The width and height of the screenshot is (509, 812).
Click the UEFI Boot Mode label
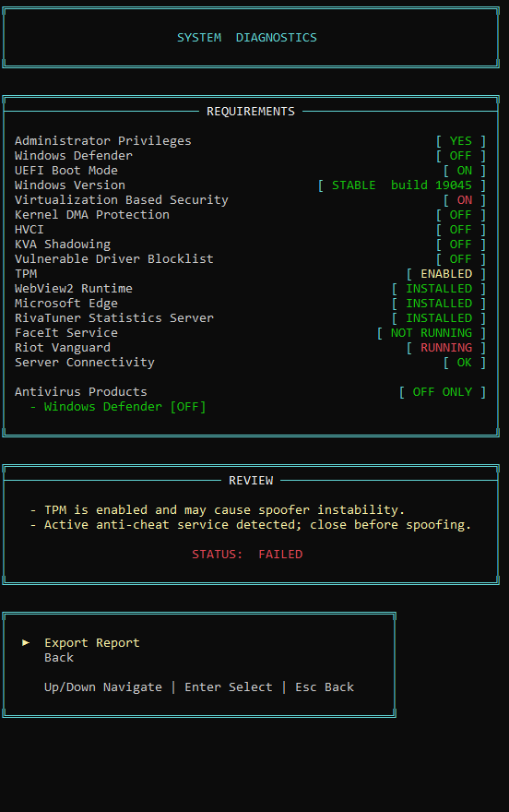coord(66,171)
